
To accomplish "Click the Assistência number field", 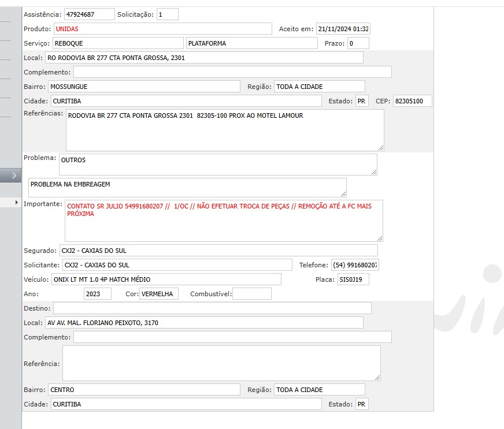I will coord(88,14).
